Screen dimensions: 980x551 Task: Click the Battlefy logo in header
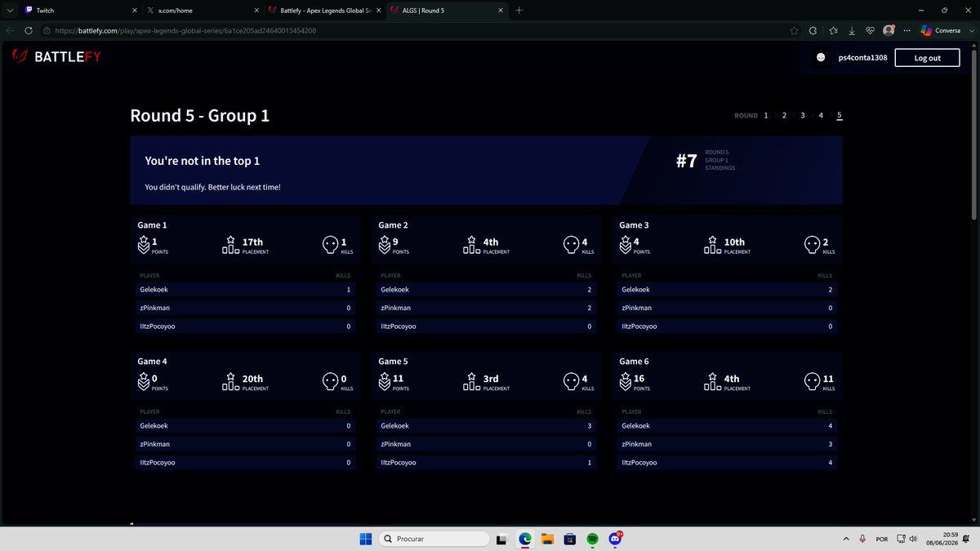pos(56,57)
